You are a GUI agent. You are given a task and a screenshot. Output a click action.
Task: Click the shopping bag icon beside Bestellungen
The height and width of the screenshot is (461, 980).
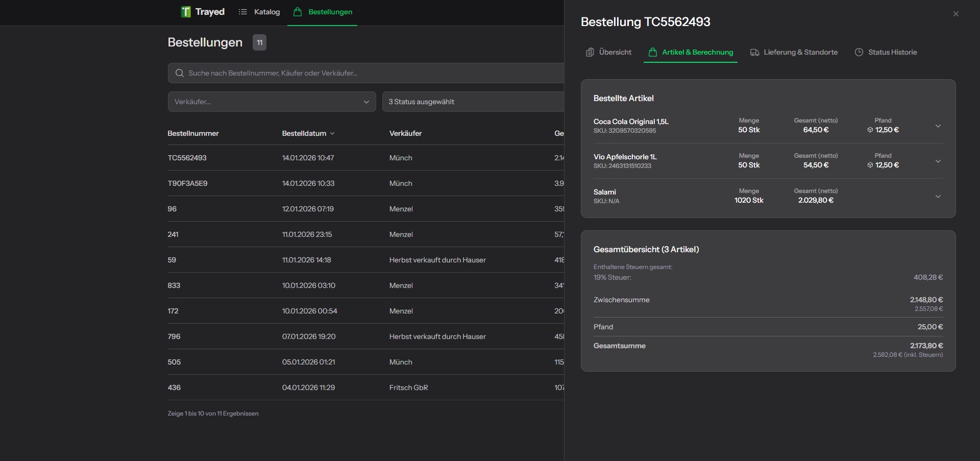[297, 12]
